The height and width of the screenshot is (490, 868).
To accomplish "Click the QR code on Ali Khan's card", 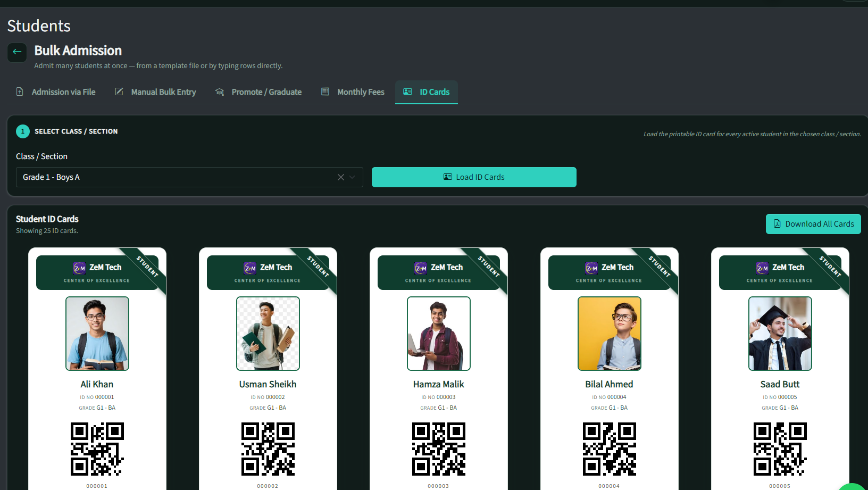I will (97, 449).
